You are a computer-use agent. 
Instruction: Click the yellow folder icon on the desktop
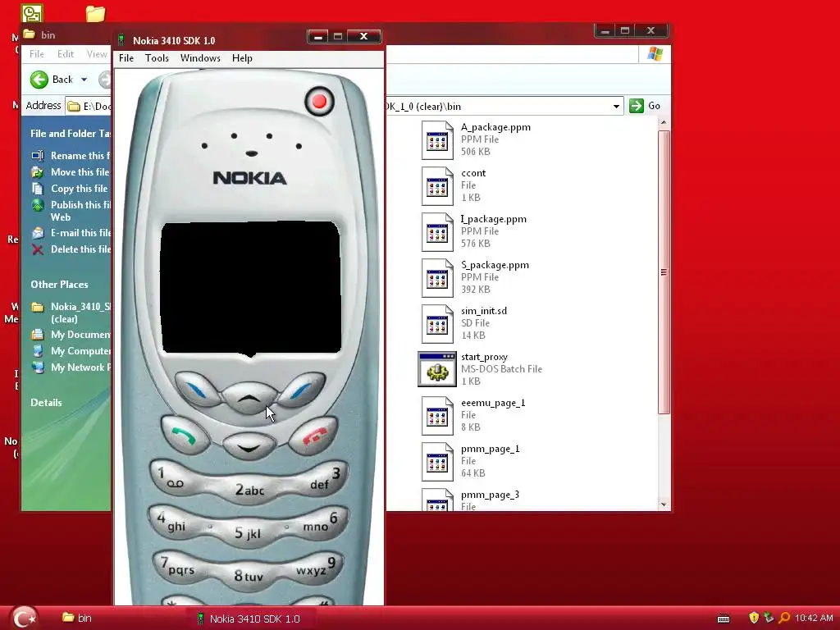(95, 13)
